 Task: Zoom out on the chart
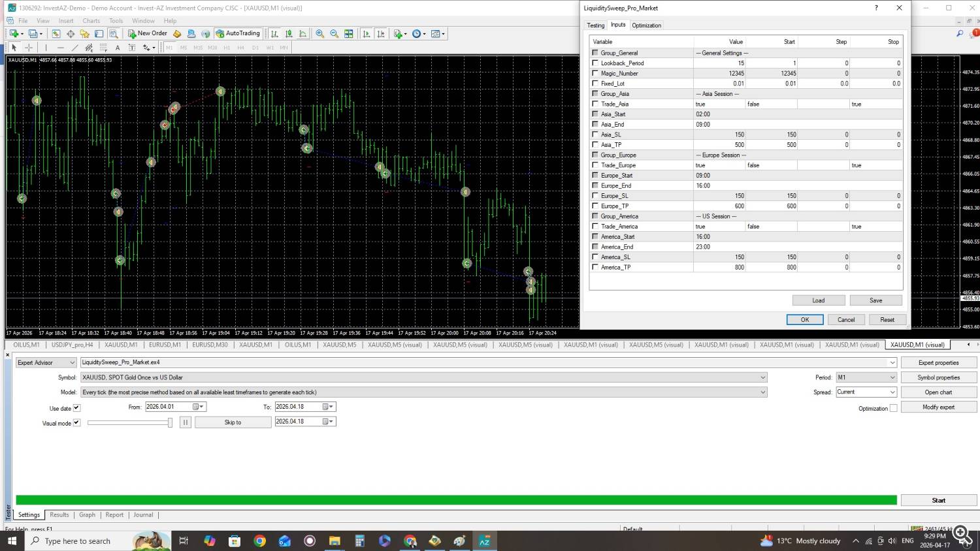[x=335, y=33]
